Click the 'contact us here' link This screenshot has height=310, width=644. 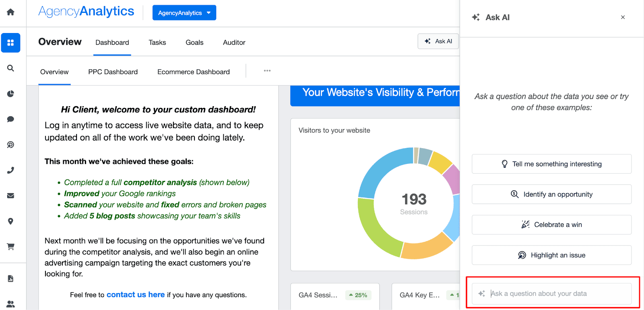click(136, 295)
